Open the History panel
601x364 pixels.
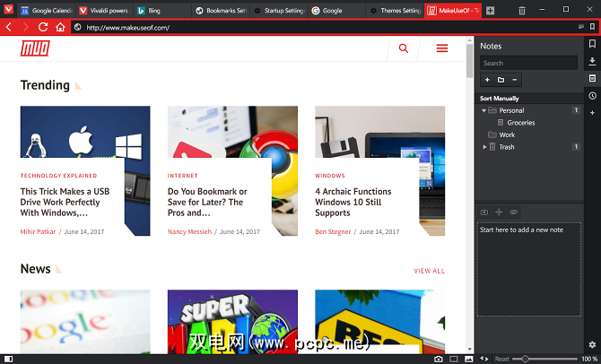(592, 96)
